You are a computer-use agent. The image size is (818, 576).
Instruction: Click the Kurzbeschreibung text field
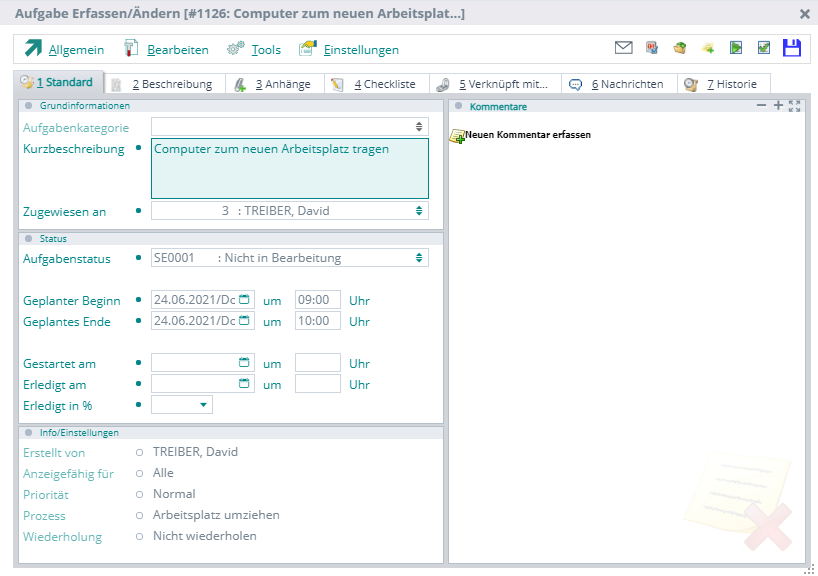pos(289,168)
